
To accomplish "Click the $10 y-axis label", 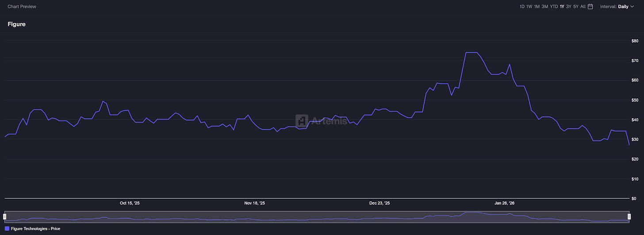I will pos(635,179).
